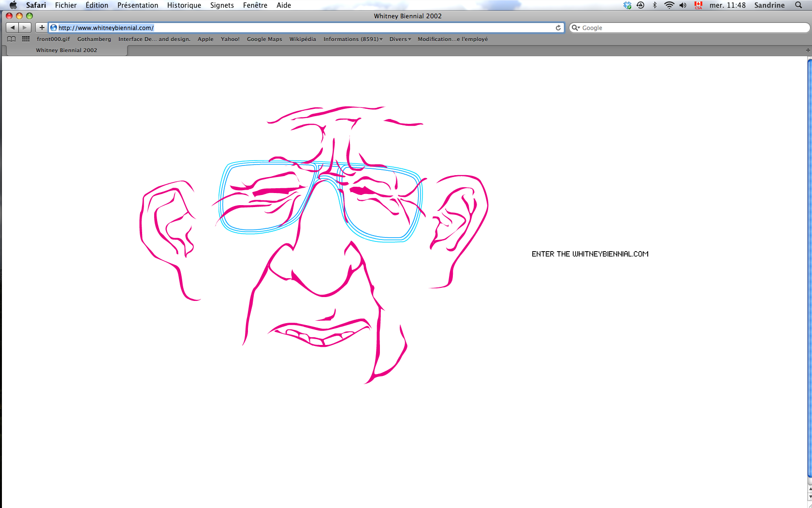Open the Gothamberg bookmark

pyautogui.click(x=94, y=39)
